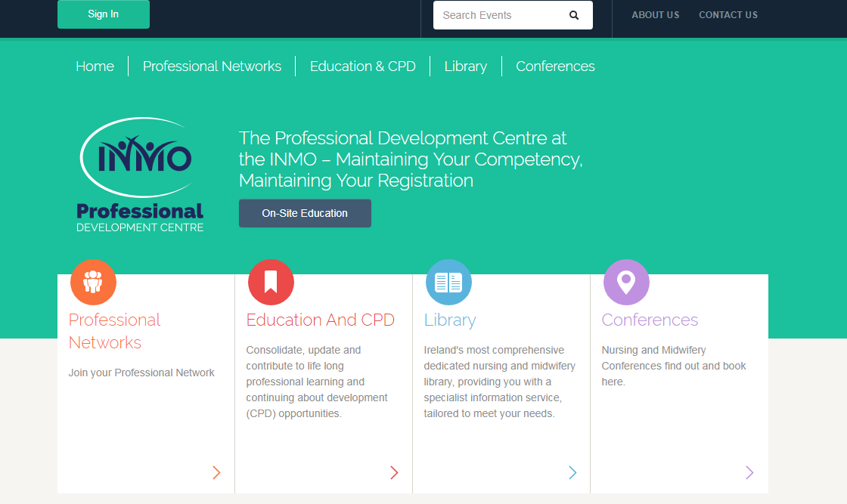
Task: Click the 'The Professional Development Centre at the INMO' headline
Action: click(x=411, y=159)
